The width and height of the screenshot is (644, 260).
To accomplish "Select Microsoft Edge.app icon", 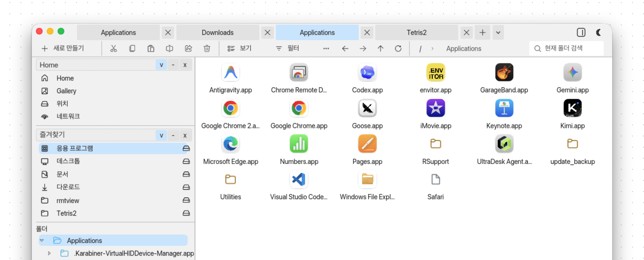I will [x=230, y=144].
